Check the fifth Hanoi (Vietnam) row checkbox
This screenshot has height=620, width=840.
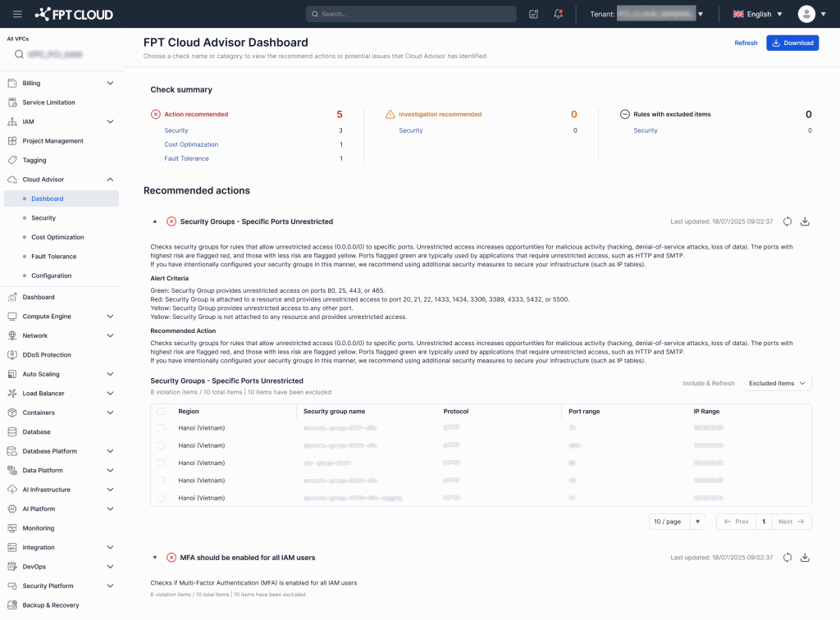(x=161, y=498)
